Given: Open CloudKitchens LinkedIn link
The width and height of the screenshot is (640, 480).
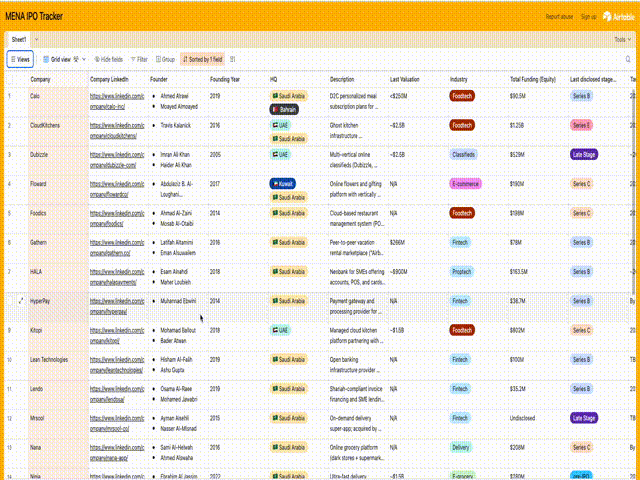Looking at the screenshot, I should (x=117, y=131).
